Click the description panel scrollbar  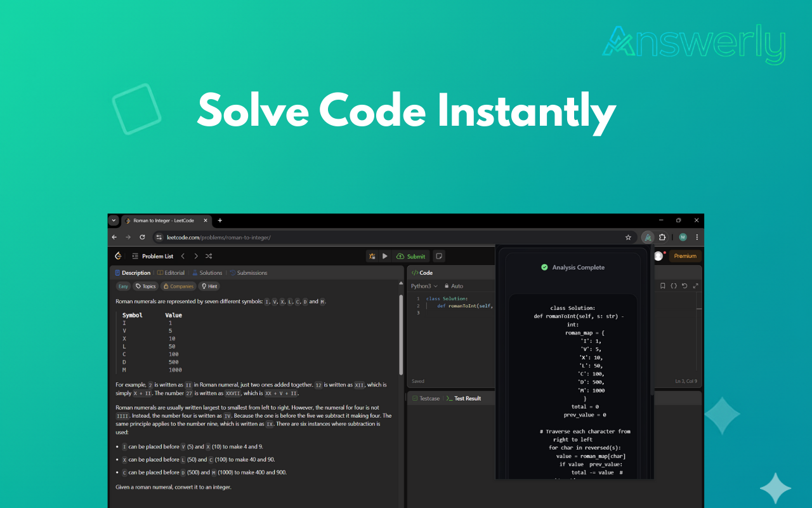(x=400, y=334)
